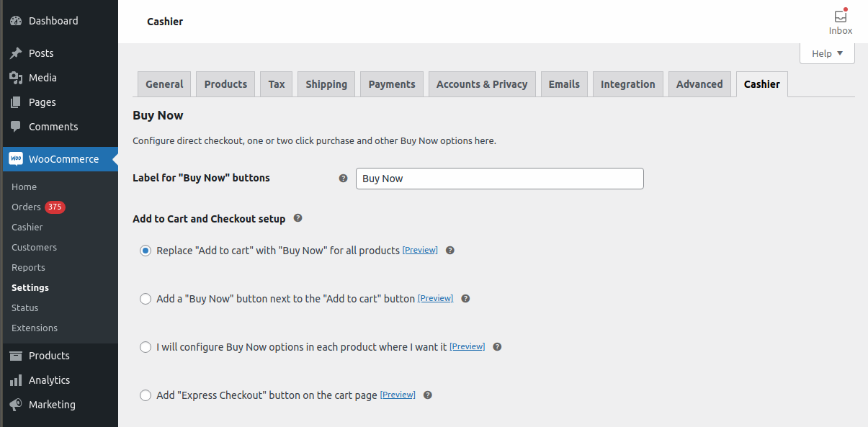Expand the Help dropdown

[x=827, y=53]
